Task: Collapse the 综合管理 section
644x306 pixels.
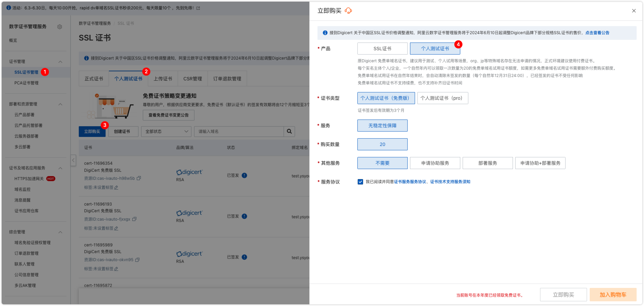Action: (60, 232)
